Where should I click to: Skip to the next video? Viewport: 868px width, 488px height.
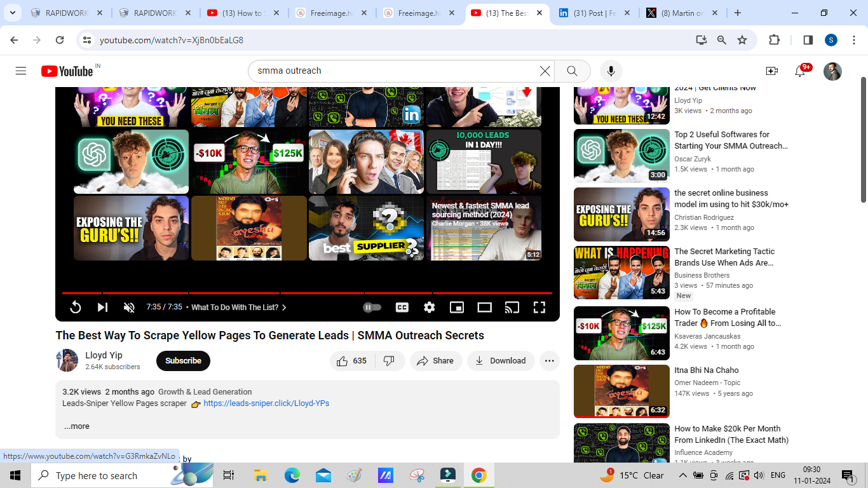point(102,308)
